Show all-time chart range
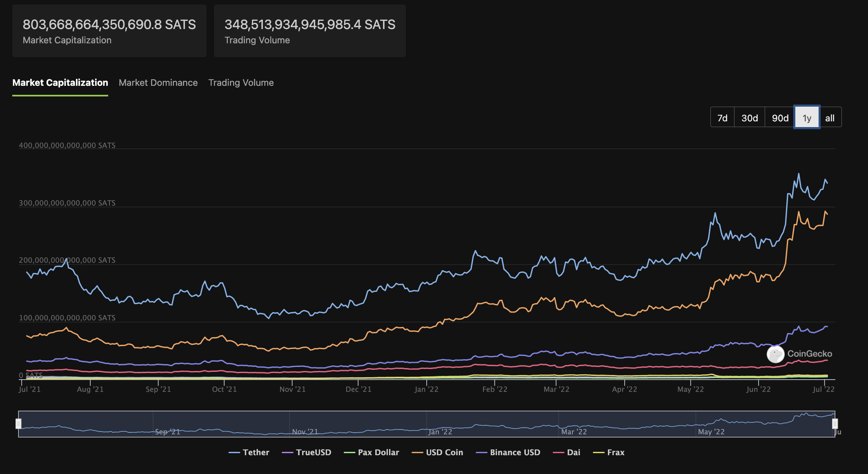868x474 pixels. pos(830,118)
